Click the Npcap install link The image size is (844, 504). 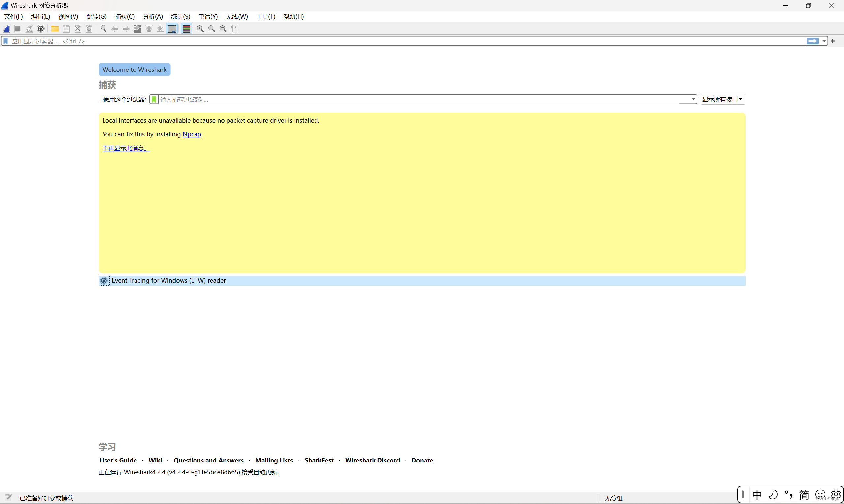coord(192,134)
